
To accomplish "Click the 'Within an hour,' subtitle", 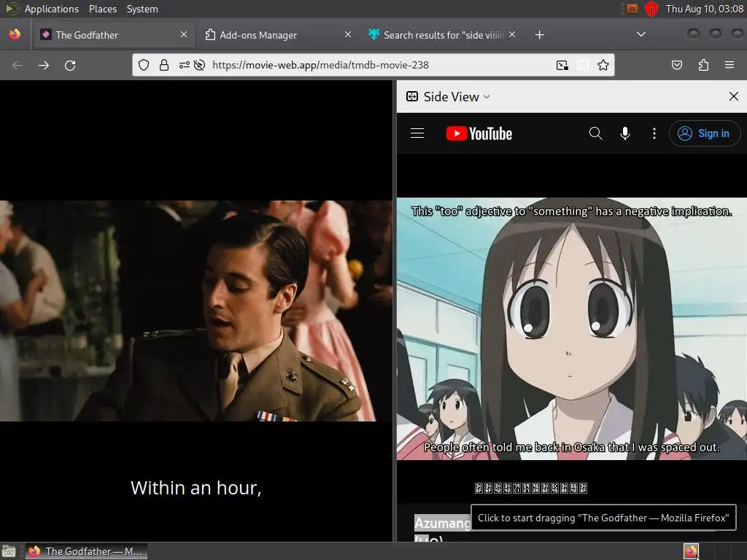I will click(196, 488).
